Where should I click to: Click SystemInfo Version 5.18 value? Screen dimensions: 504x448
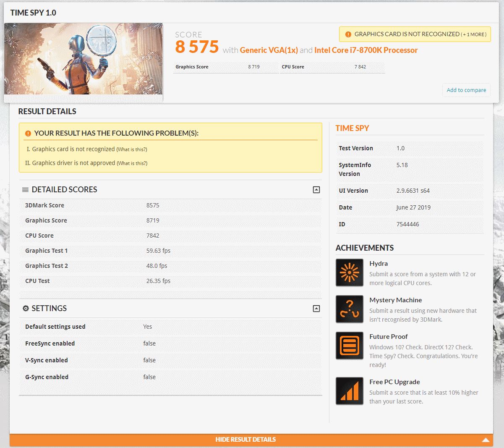(402, 165)
